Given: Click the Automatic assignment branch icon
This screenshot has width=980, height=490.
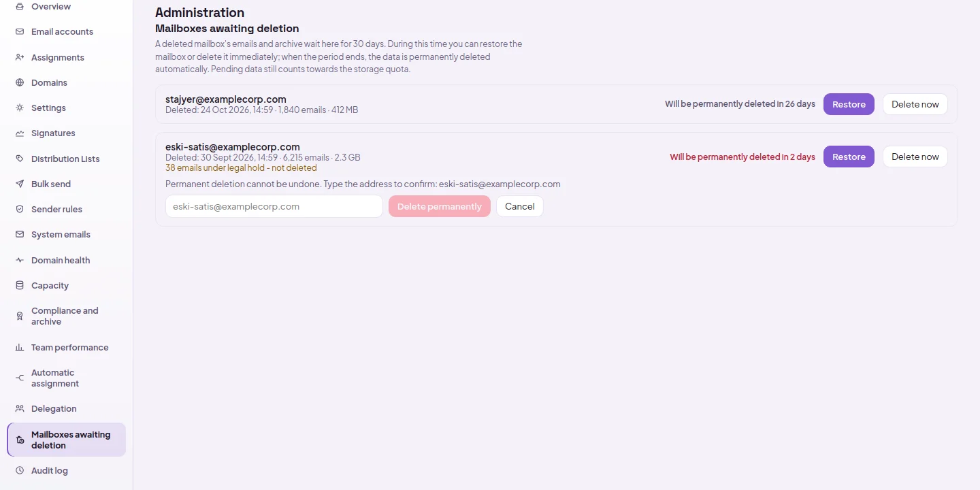Looking at the screenshot, I should click(20, 378).
